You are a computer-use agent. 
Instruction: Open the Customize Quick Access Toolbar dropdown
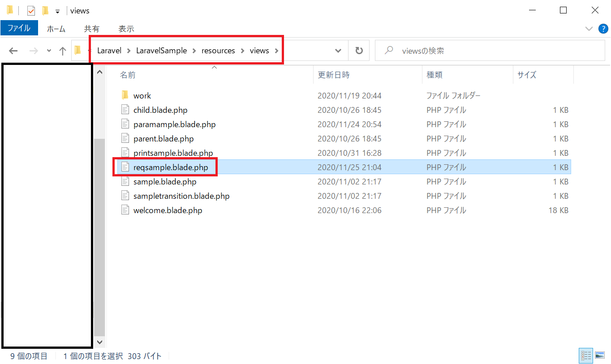pos(57,11)
